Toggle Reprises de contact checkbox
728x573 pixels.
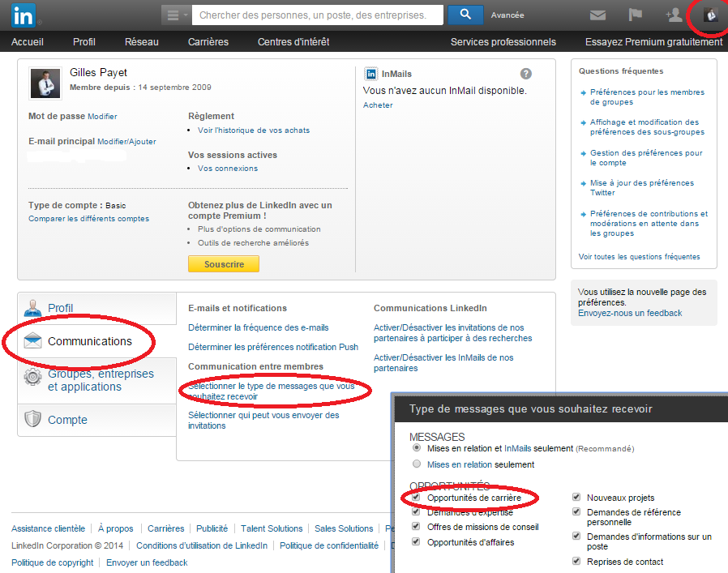(x=576, y=561)
